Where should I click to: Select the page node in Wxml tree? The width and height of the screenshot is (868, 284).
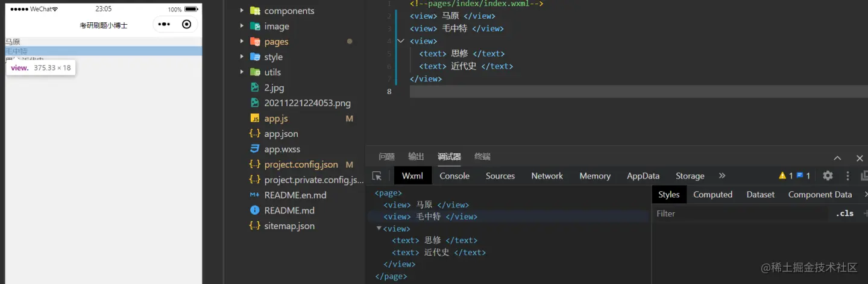point(388,193)
